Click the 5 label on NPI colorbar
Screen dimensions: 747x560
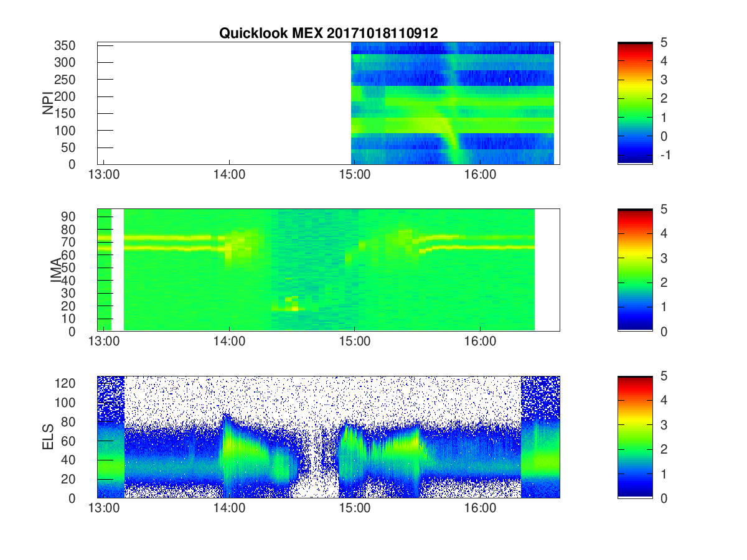[663, 42]
